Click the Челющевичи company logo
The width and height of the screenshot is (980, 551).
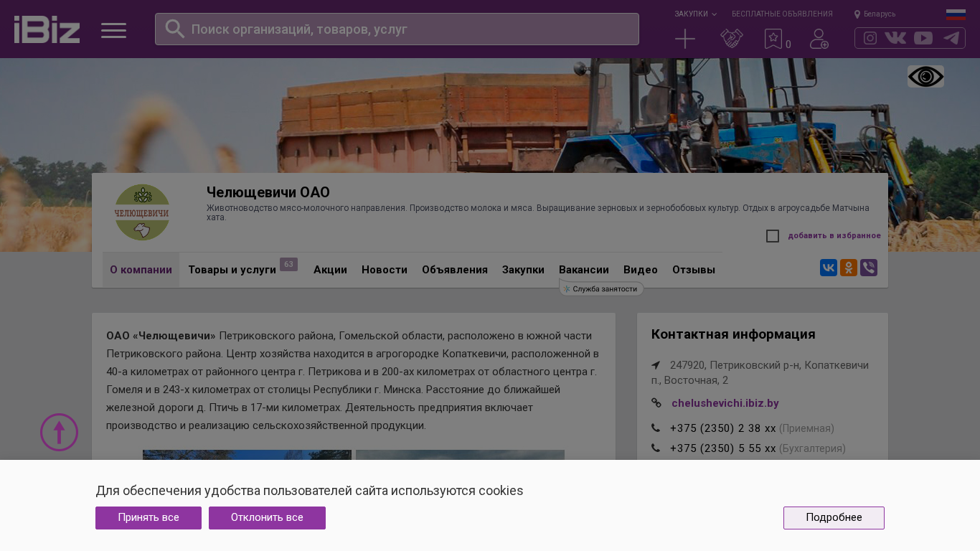click(142, 212)
